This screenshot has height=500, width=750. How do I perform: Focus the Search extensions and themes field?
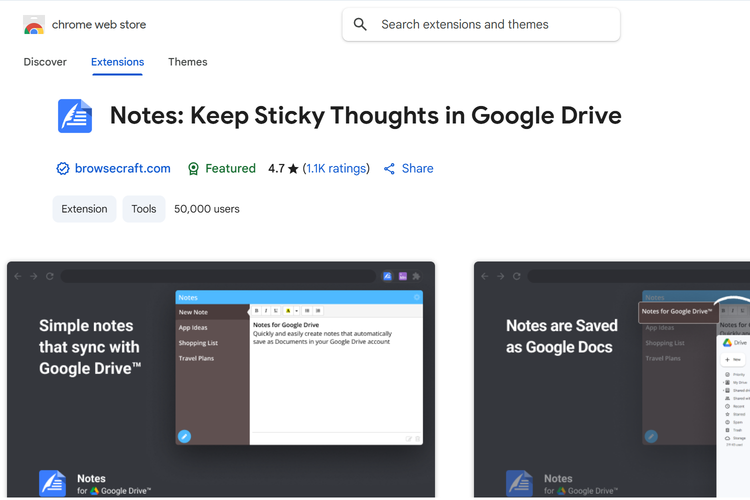click(x=481, y=24)
